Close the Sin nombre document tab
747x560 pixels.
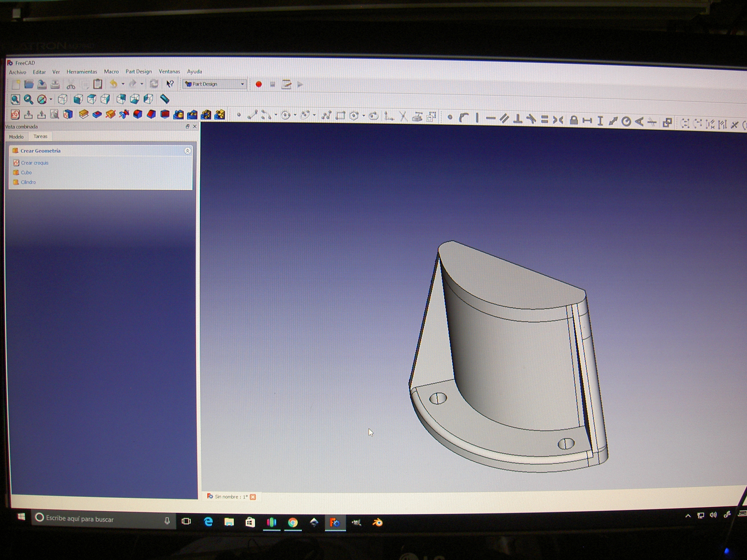pos(252,497)
